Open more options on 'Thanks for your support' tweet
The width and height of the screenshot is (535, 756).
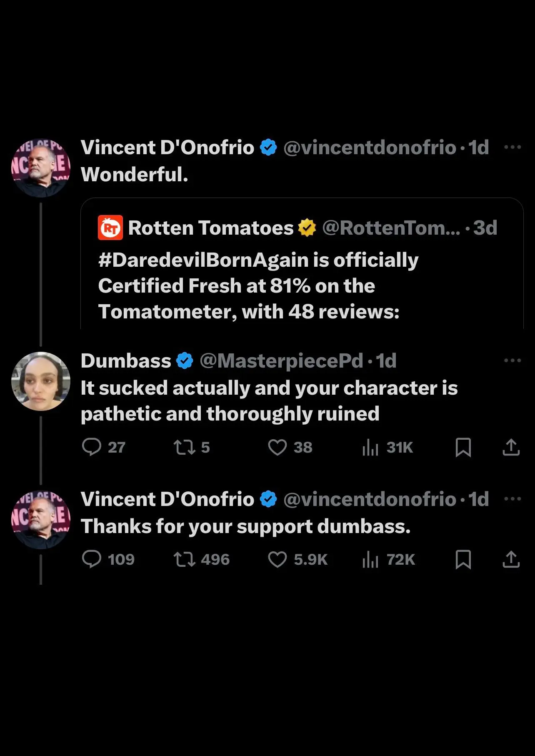(x=512, y=499)
